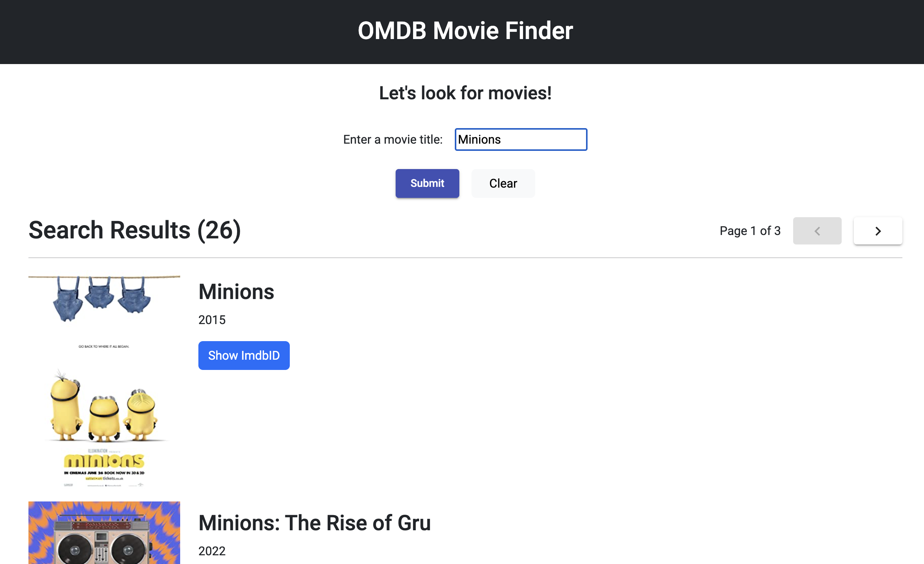The height and width of the screenshot is (564, 924).
Task: Click the OMDB Movie Finder header
Action: pos(465,30)
